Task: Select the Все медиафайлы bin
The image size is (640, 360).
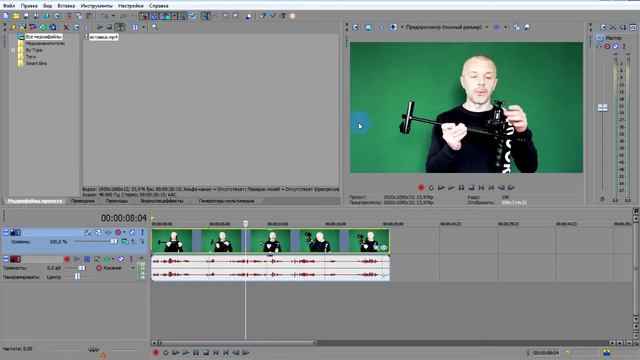Action: coord(43,37)
